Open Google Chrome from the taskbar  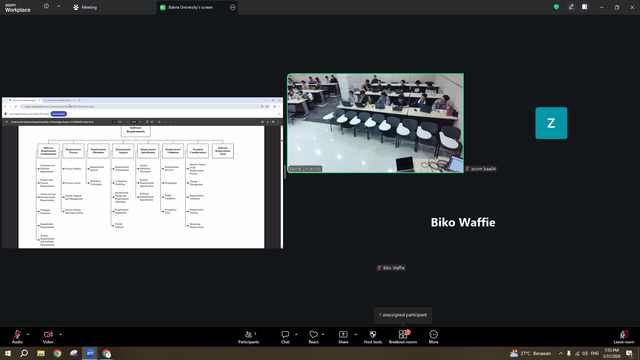(57, 353)
